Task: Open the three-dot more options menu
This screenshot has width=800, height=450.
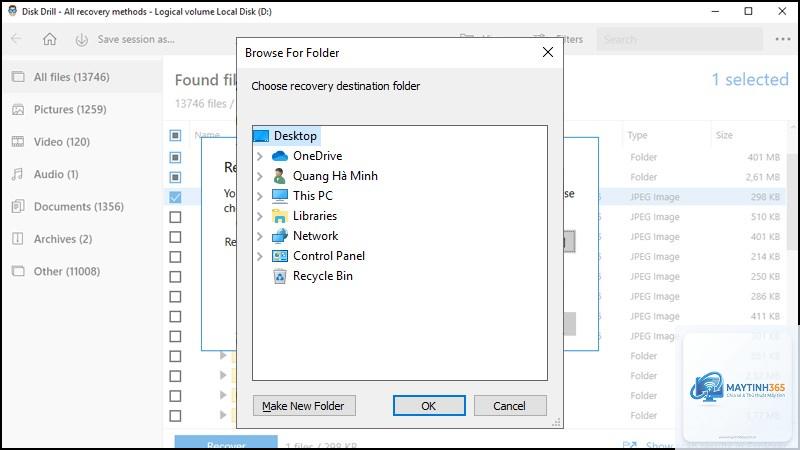Action: [783, 39]
